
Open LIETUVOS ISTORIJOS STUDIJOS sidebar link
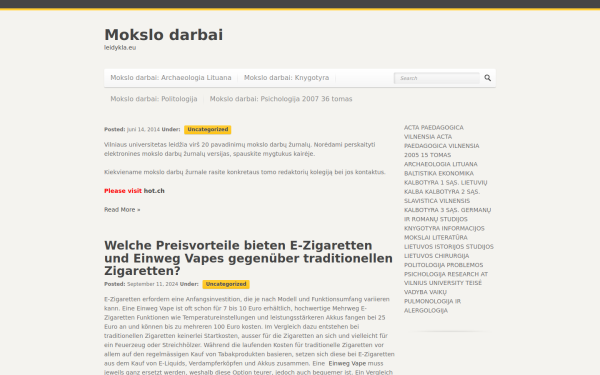pyautogui.click(x=449, y=247)
